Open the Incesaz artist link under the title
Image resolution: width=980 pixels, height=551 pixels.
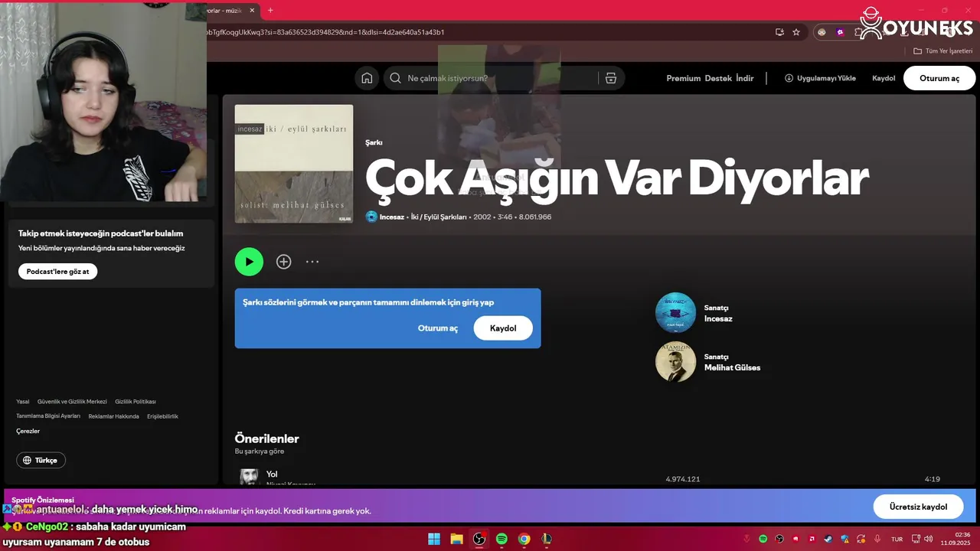coord(392,217)
